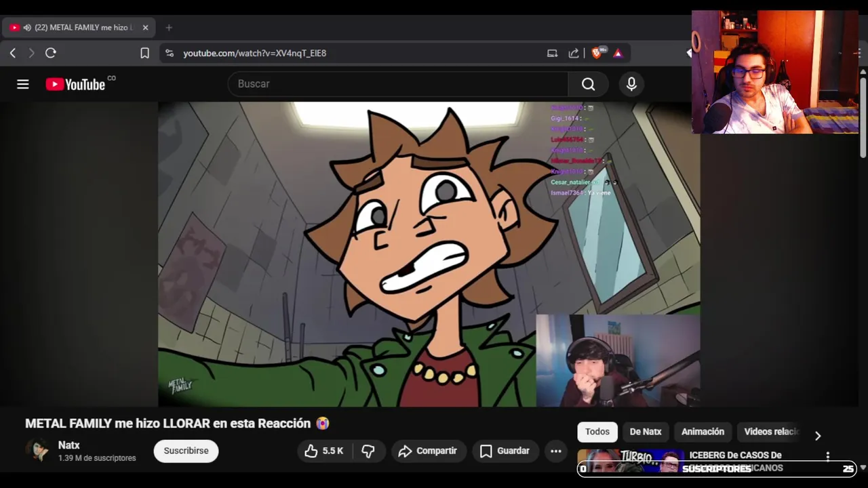Click the 1.39 M de suscriptores text
Image resolution: width=868 pixels, height=488 pixels.
(97, 458)
